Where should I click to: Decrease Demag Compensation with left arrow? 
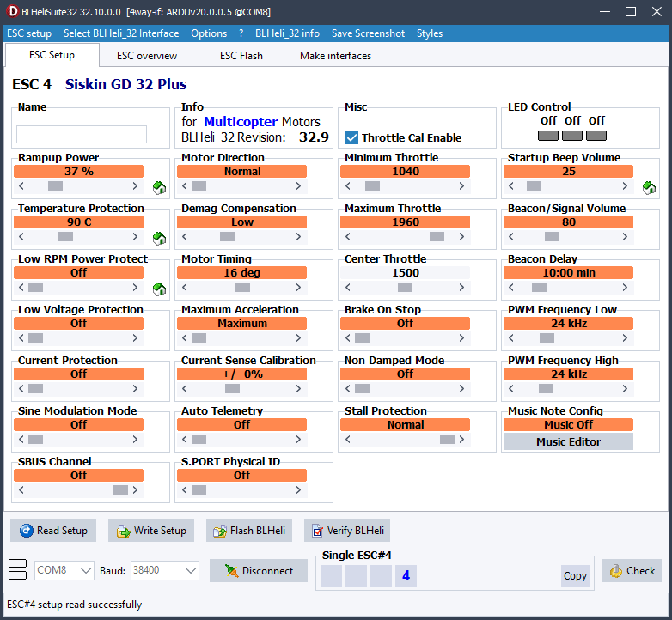pyautogui.click(x=184, y=237)
